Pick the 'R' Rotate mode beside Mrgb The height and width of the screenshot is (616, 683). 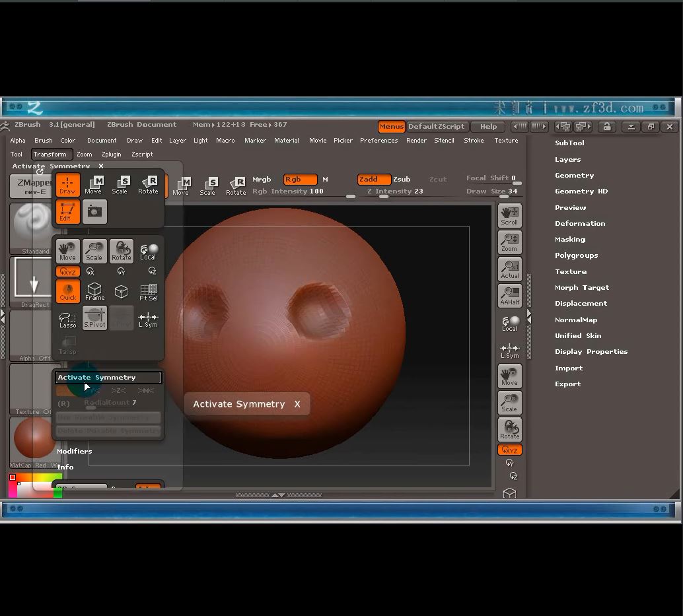[x=236, y=186]
